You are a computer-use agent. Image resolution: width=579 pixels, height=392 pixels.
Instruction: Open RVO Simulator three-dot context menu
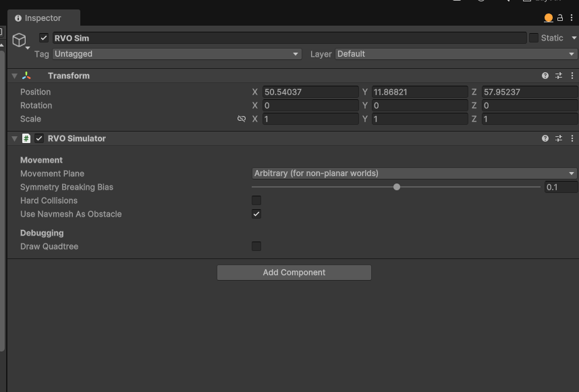pyautogui.click(x=572, y=138)
